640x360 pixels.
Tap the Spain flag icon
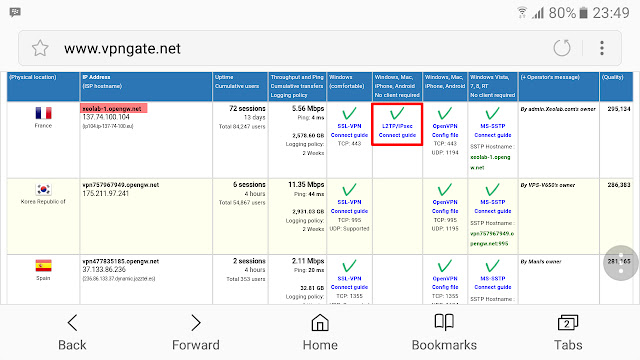(x=43, y=266)
